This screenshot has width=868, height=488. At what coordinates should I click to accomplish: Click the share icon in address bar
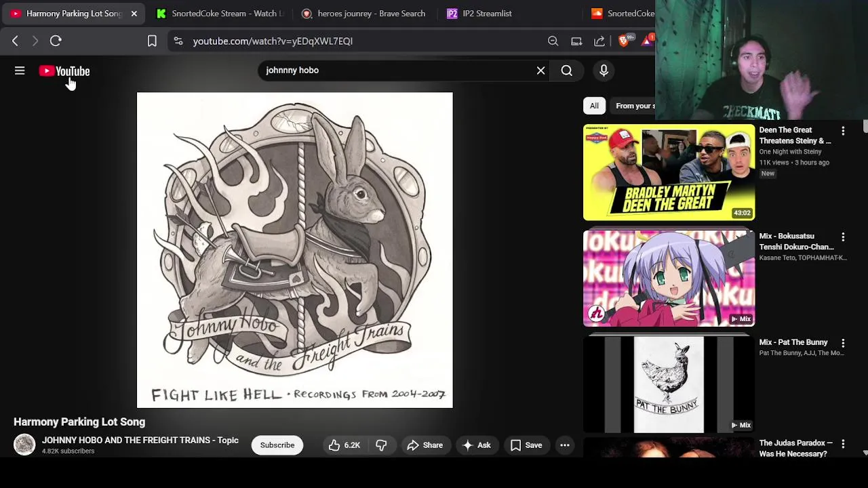click(x=599, y=41)
